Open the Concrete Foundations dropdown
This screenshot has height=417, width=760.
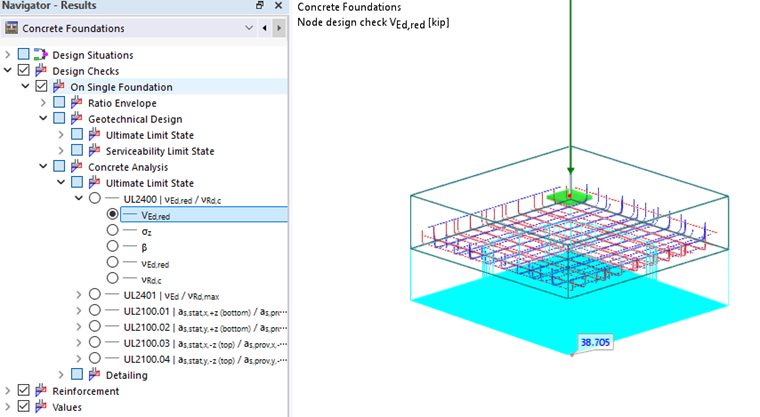click(x=249, y=28)
